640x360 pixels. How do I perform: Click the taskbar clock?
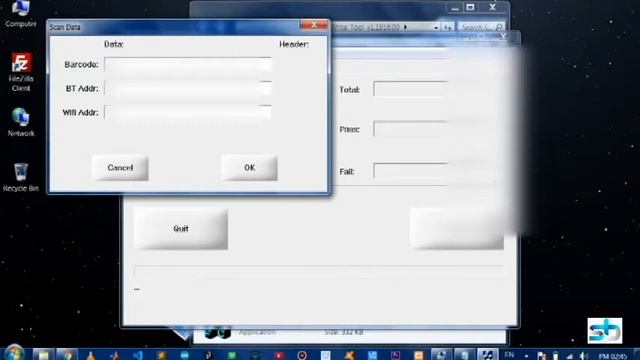coord(613,356)
